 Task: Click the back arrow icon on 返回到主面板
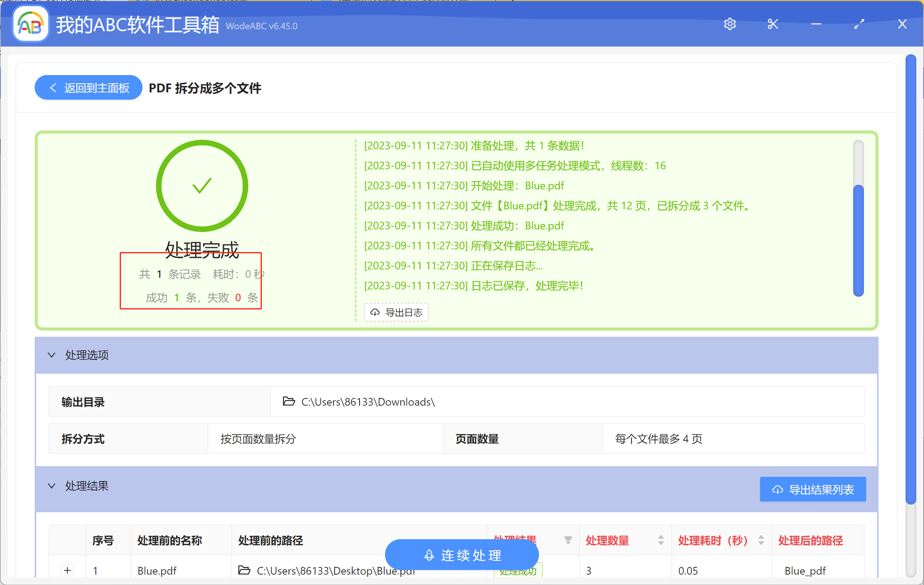click(x=53, y=87)
